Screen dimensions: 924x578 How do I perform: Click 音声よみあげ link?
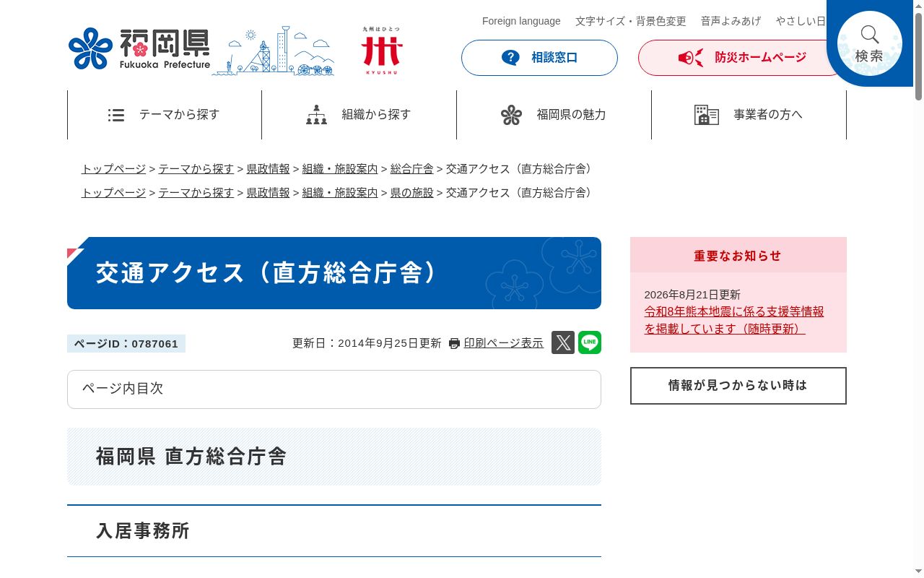tap(731, 21)
